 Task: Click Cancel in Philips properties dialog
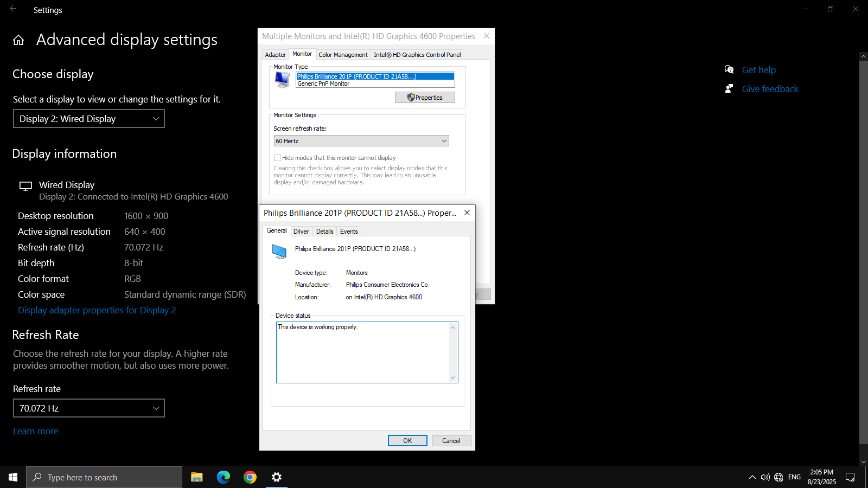451,441
